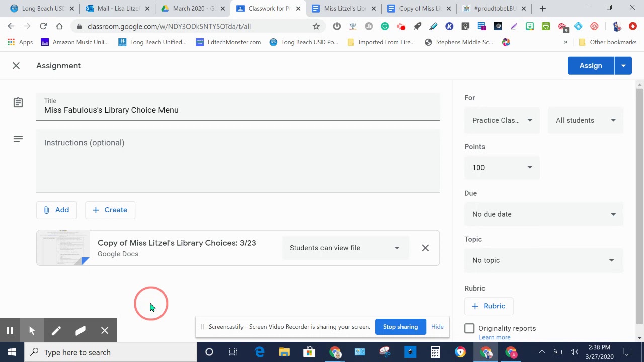Switch to the #proudtobeLBUSD tab
Viewport: 644px width, 362px height.
[x=495, y=8]
